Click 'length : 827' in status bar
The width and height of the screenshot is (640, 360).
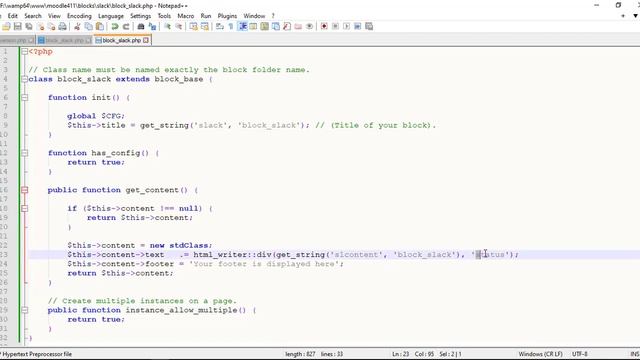pos(300,354)
